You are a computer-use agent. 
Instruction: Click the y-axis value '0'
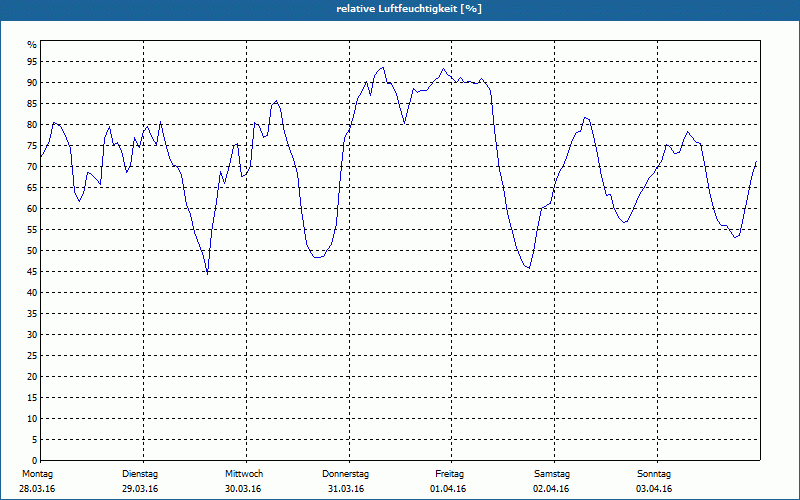click(x=34, y=461)
